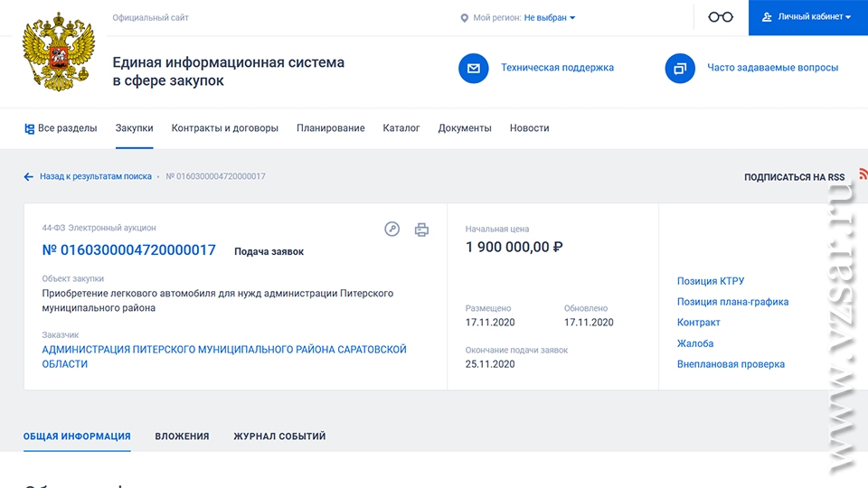Open customer Администрация Питерского муниципального района link
868x488 pixels.
click(x=224, y=357)
